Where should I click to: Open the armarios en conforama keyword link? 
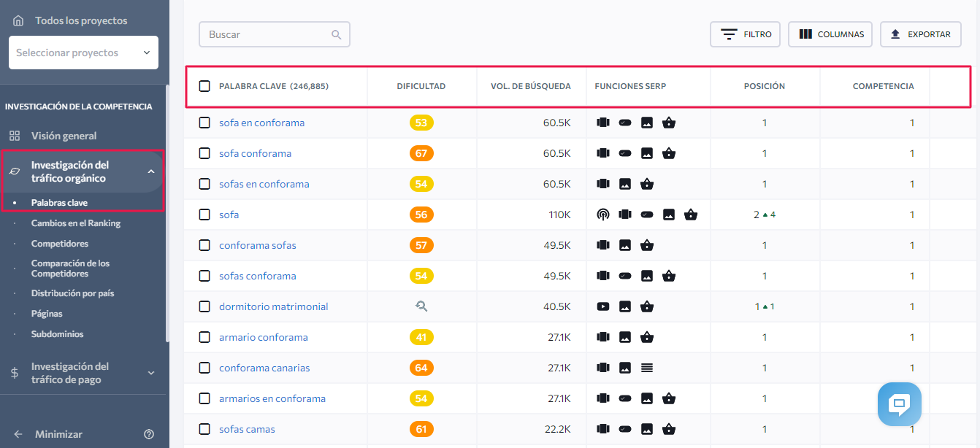click(x=272, y=398)
